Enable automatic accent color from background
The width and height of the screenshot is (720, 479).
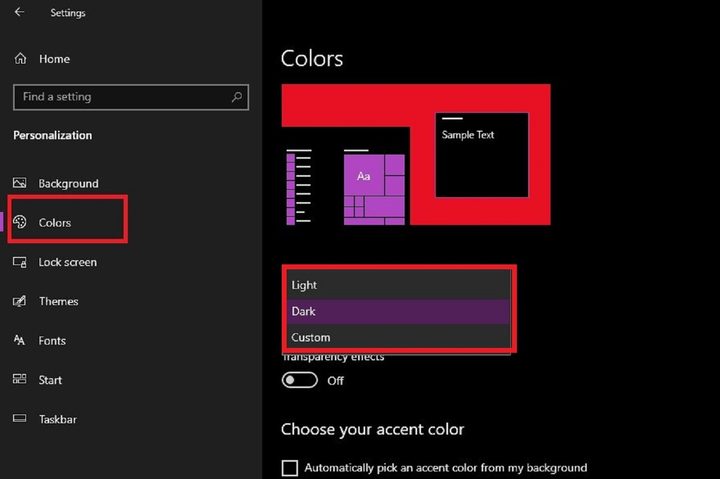click(290, 468)
